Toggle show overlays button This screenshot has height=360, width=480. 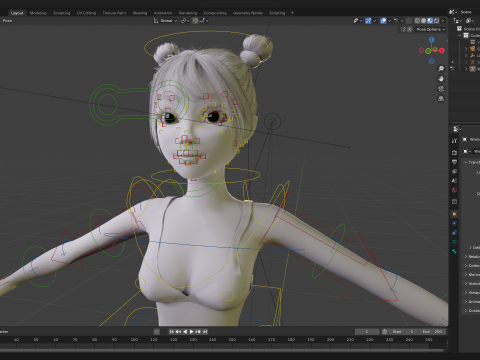383,21
